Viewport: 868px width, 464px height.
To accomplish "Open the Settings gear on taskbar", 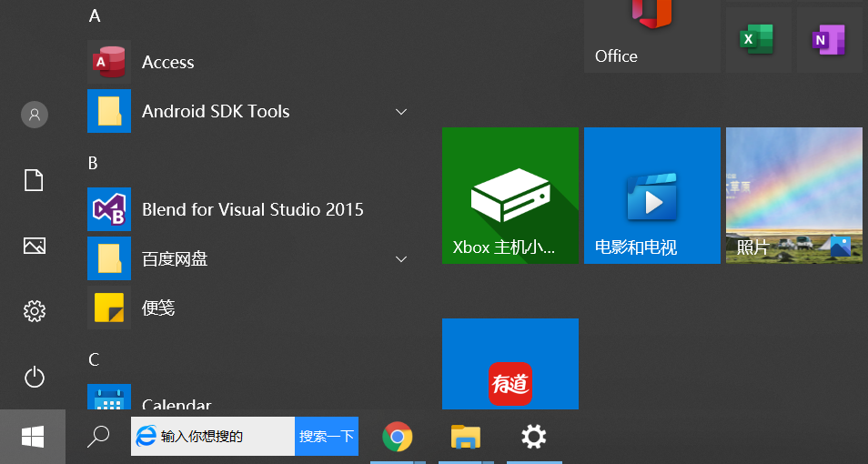I will tap(534, 437).
